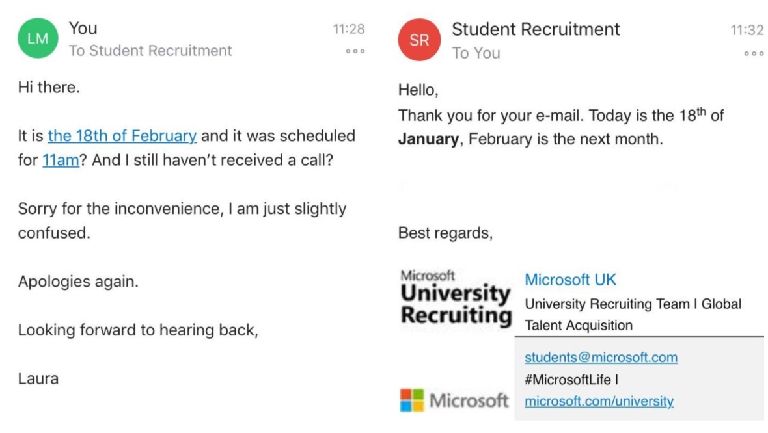Click the Microsoft University Recruiting logo
768x433 pixels.
456,298
